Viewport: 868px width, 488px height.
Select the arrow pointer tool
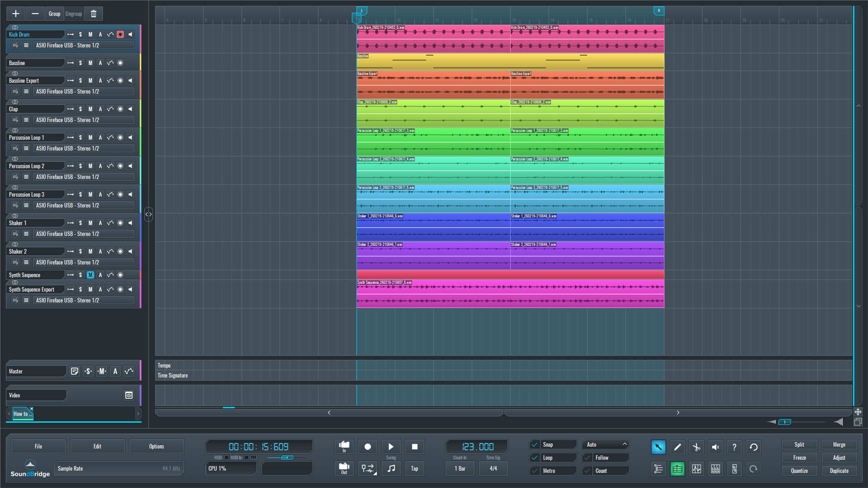(x=658, y=447)
